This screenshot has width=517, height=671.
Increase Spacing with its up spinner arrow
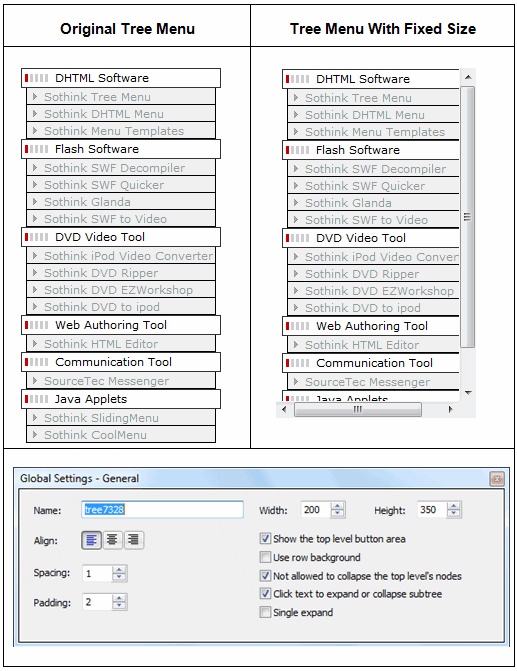point(119,570)
